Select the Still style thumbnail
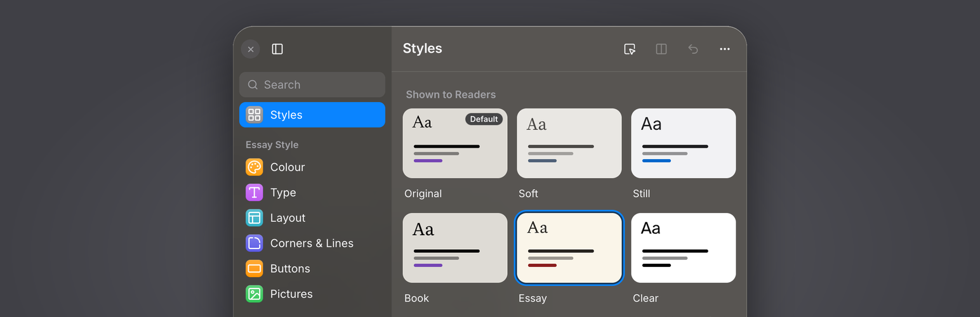 (684, 143)
